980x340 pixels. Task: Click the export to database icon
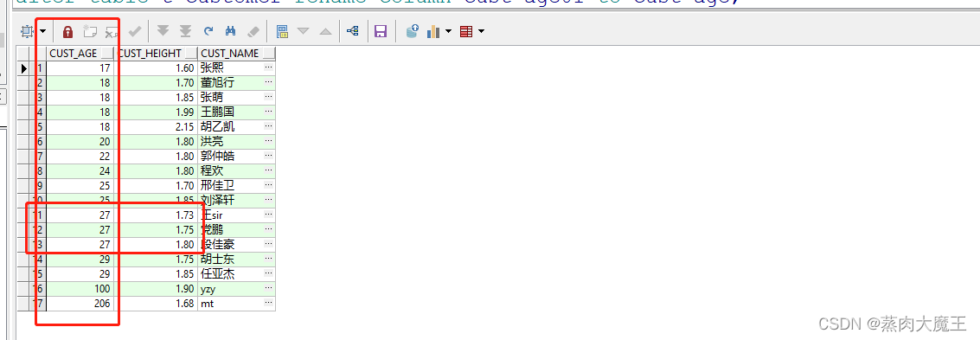click(x=412, y=30)
